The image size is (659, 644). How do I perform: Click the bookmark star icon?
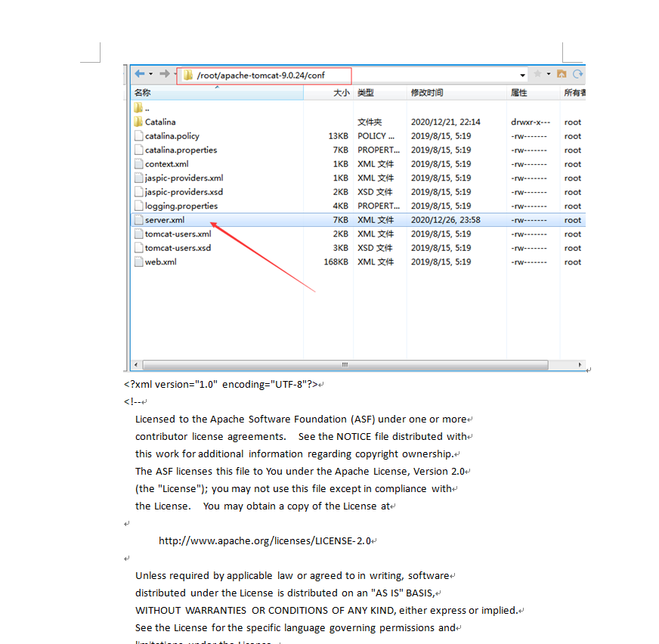[537, 74]
